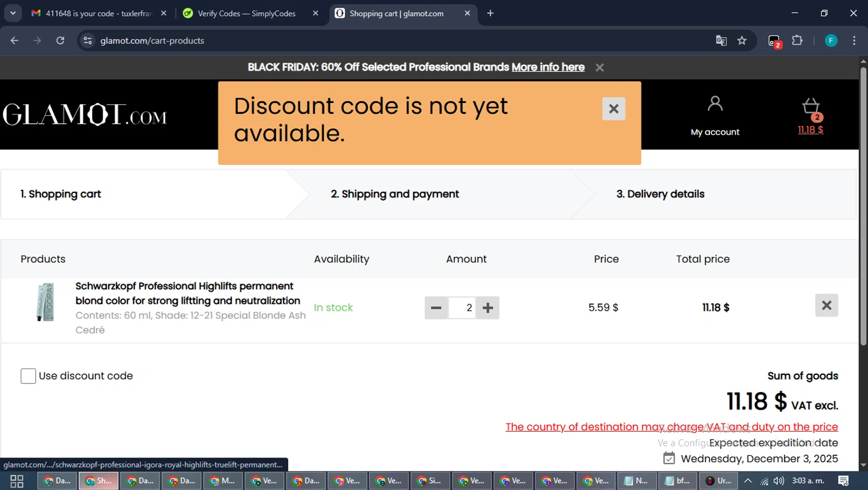
Task: Click the 11.18 $ cart total link
Action: pos(811,130)
